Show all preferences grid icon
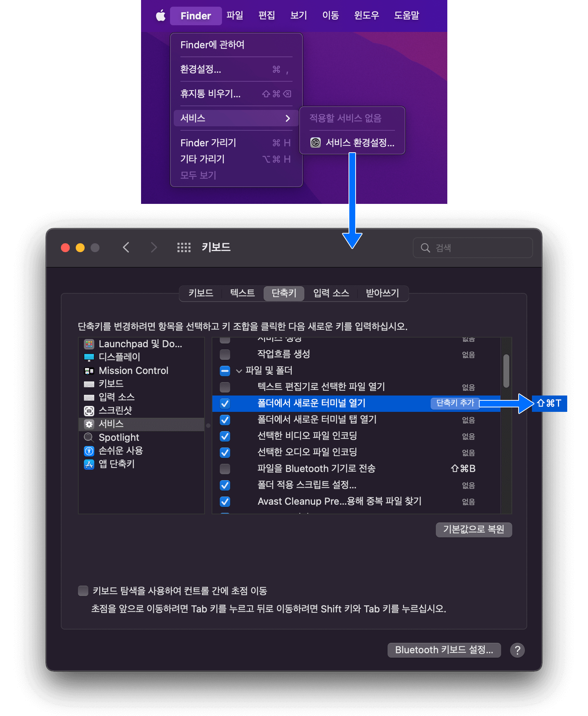This screenshot has width=588, height=716. click(184, 247)
